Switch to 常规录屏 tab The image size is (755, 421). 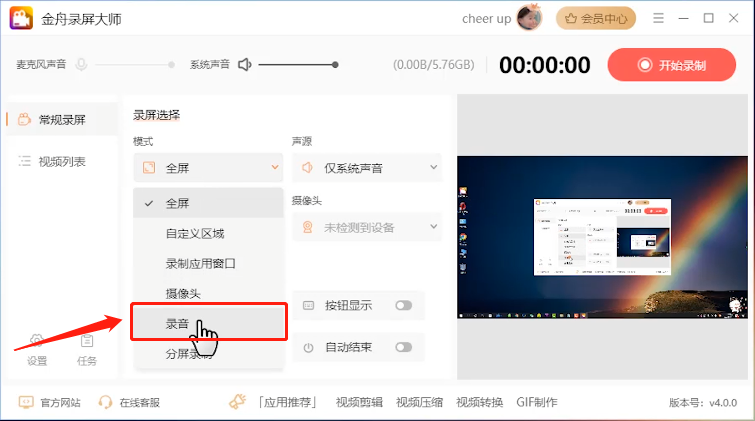coord(62,119)
